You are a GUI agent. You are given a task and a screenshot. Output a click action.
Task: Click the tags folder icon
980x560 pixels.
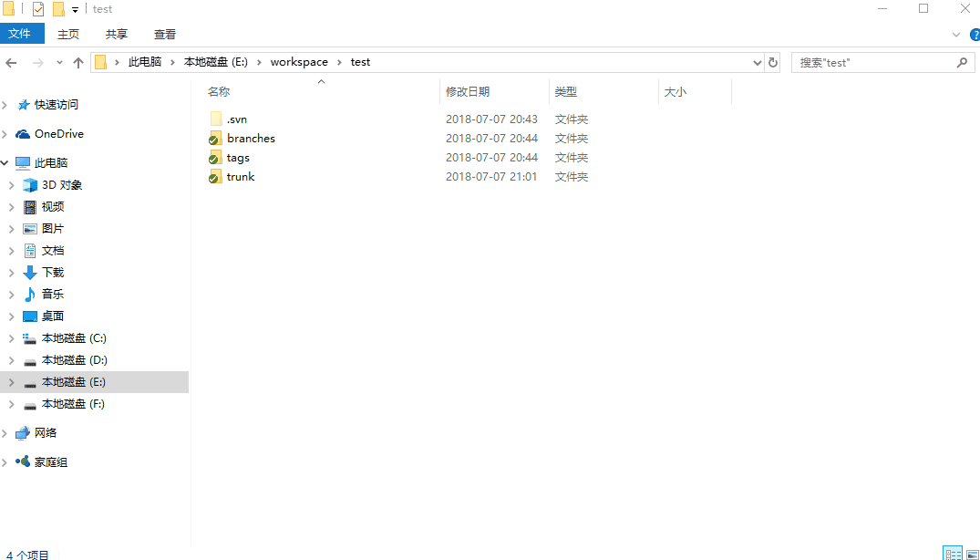[215, 158]
